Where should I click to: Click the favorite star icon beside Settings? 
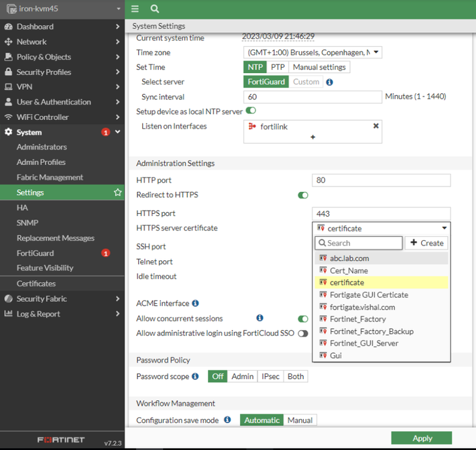pyautogui.click(x=118, y=192)
